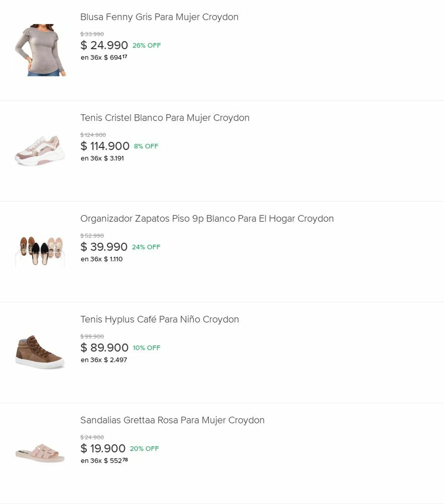Viewport: 444px width, 504px height.
Task: Open the brown Tenis Hyplus Café image
Action: (40, 352)
